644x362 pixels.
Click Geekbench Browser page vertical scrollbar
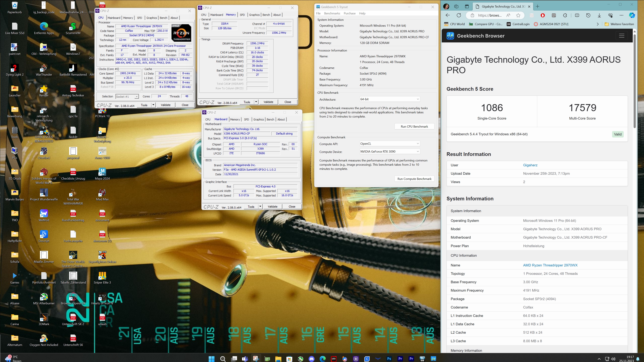[634, 81]
